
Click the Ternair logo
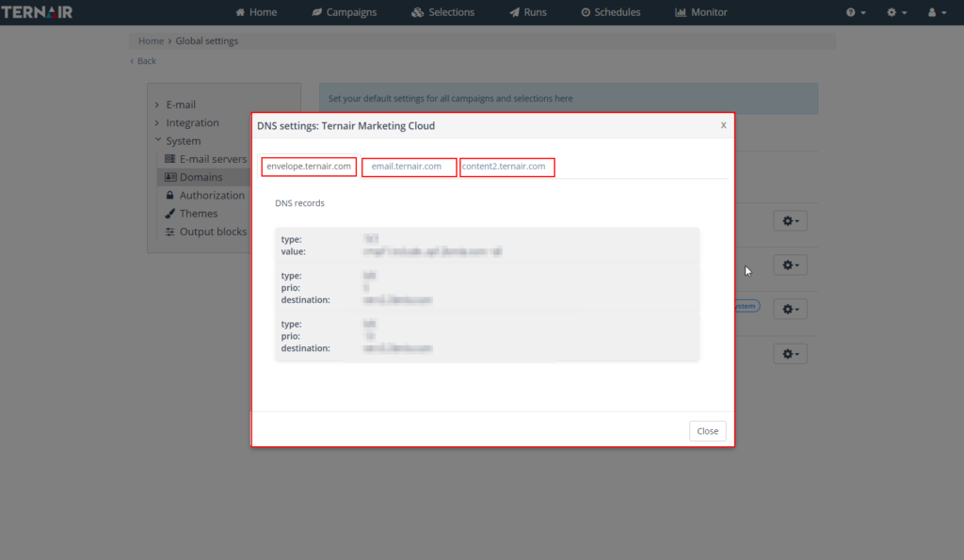[x=37, y=12]
